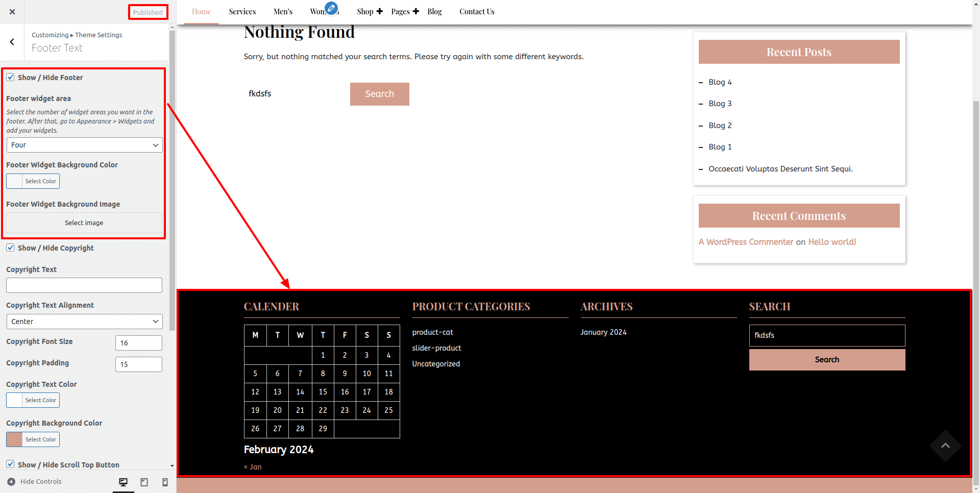
Task: Go back using the left chevron arrow
Action: [12, 42]
